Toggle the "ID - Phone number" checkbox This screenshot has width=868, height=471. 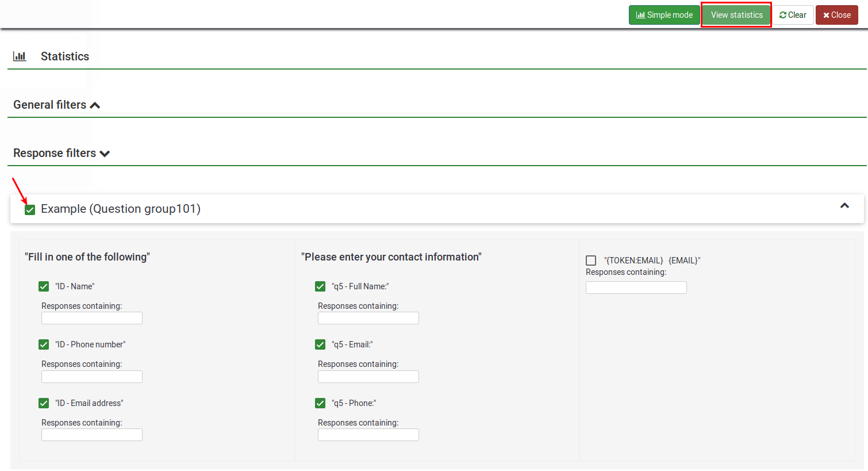(x=44, y=344)
